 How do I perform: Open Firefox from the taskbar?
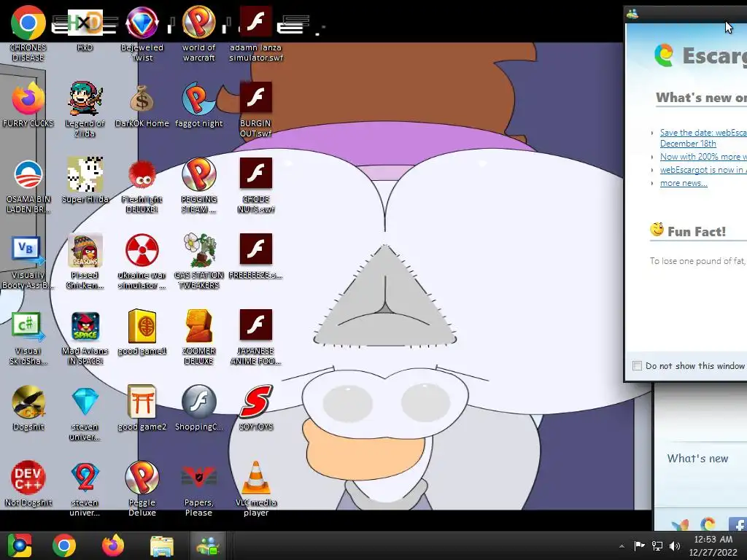click(x=113, y=545)
